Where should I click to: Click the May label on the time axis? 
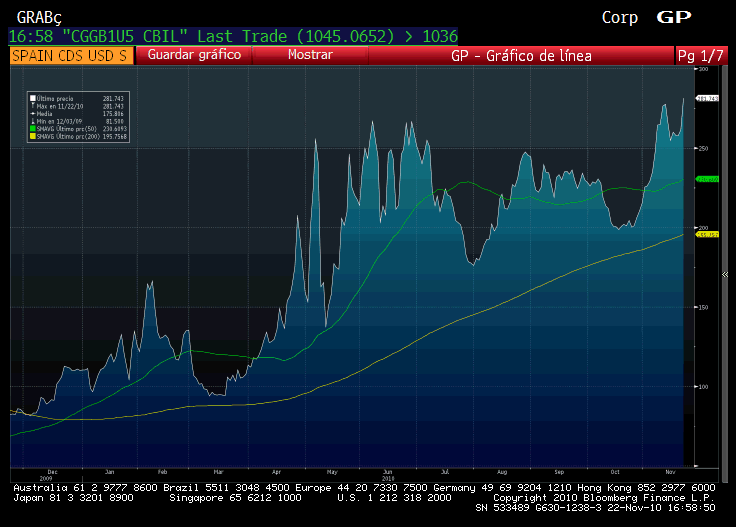tap(332, 472)
